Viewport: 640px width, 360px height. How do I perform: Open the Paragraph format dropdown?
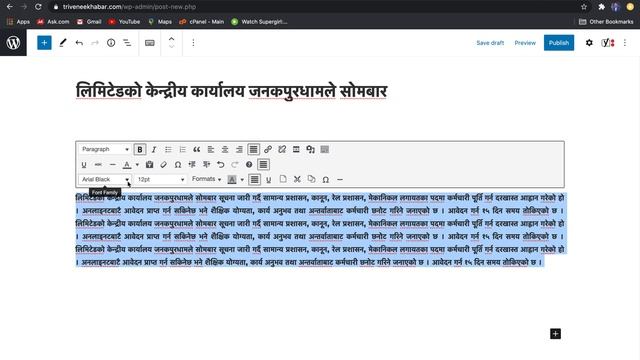point(105,149)
